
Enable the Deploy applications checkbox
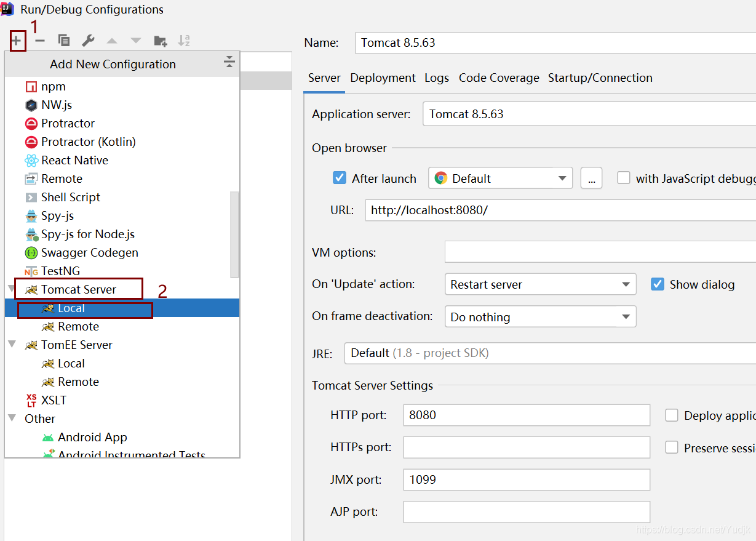[672, 415]
